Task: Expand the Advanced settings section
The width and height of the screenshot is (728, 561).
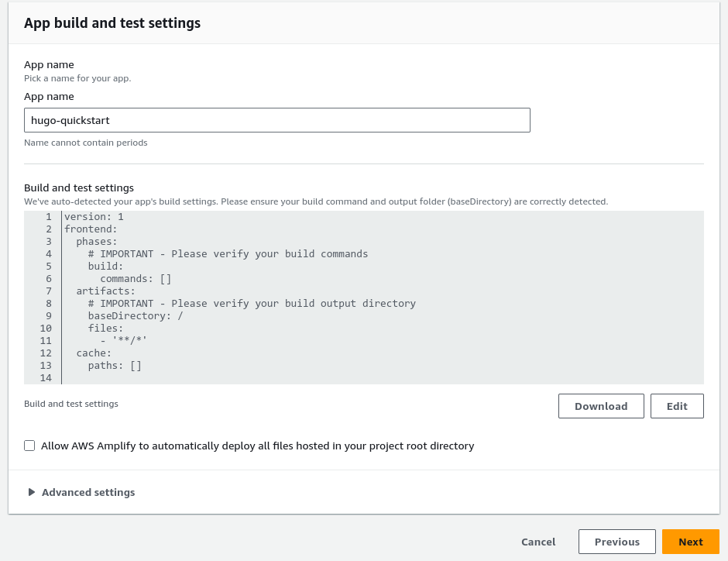Action: click(81, 492)
